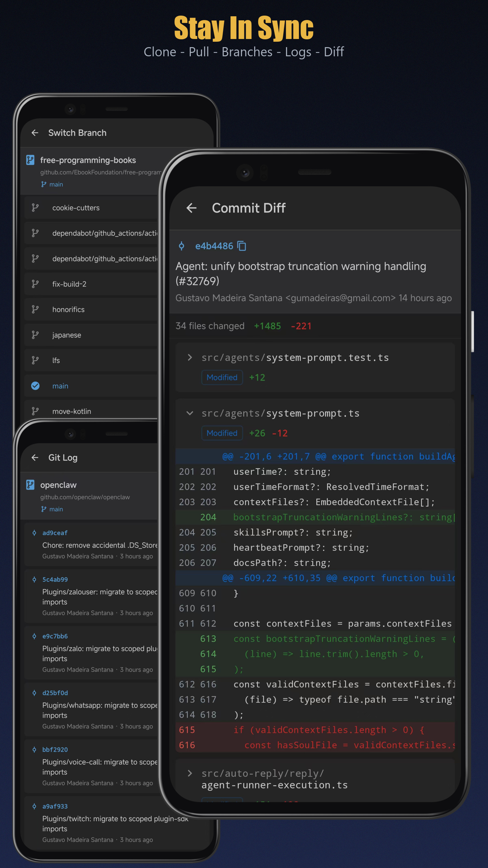This screenshot has width=488, height=868.
Task: Go back from Switch Branch screen
Action: pyautogui.click(x=35, y=133)
